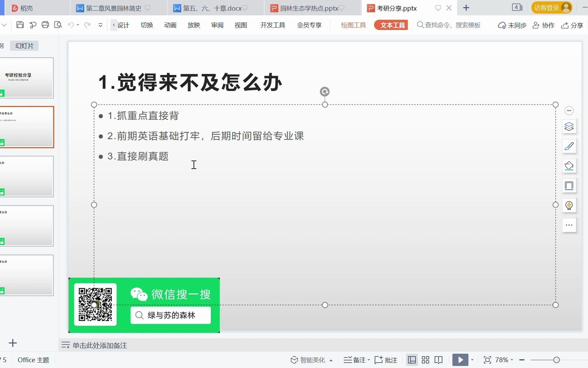The height and width of the screenshot is (368, 588).
Task: Click the outline frame icon beside text box
Action: [569, 186]
